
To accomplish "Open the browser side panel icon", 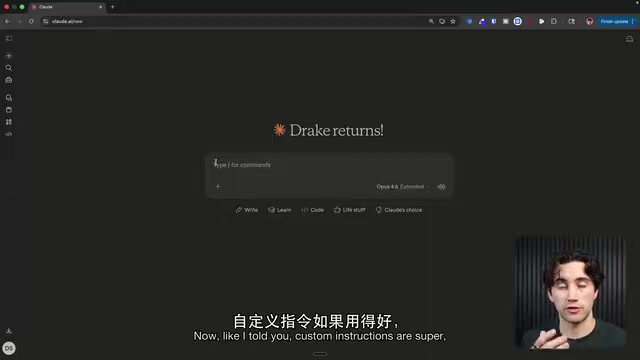I will coord(571,21).
